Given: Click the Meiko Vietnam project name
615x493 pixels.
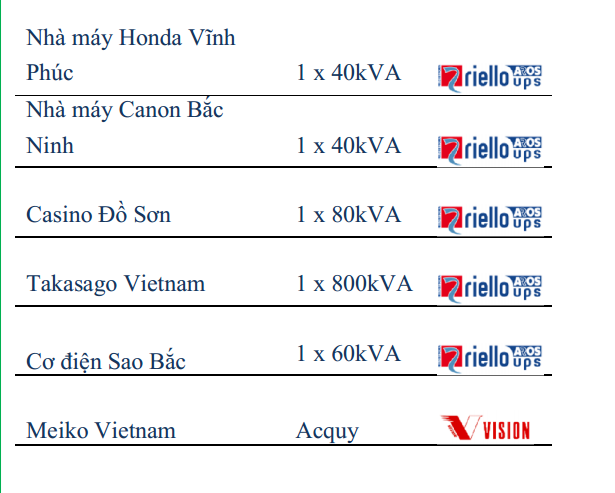Looking at the screenshot, I should click(x=101, y=431).
